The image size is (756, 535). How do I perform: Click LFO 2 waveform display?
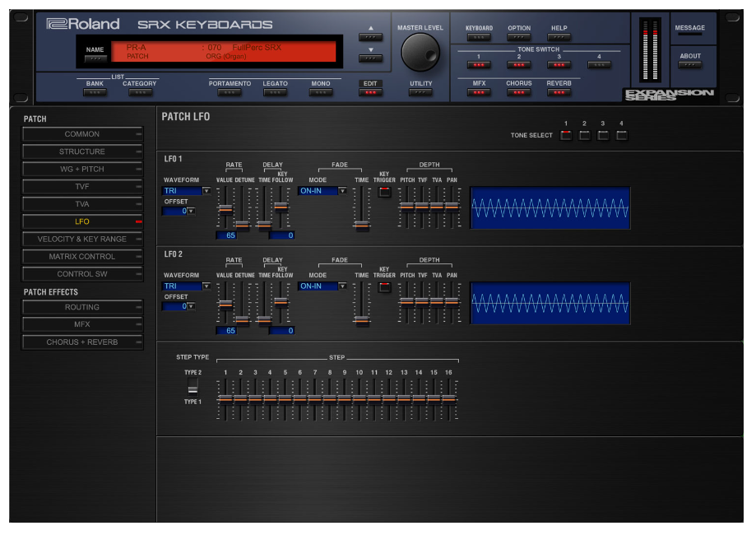(x=550, y=303)
